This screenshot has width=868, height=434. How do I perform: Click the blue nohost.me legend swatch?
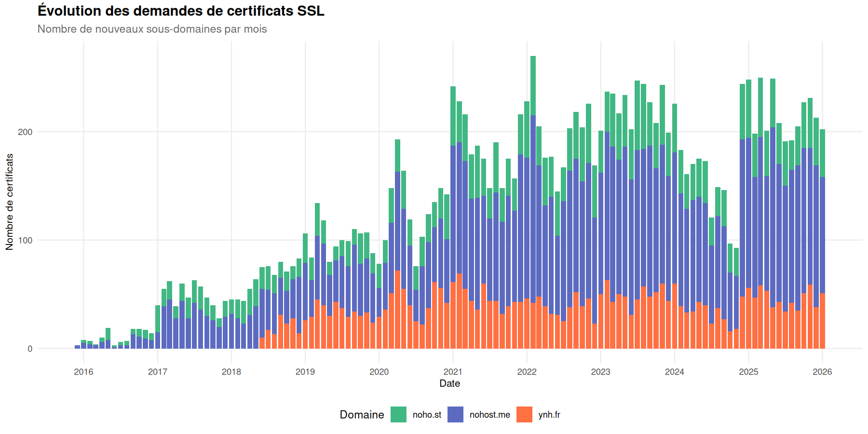click(455, 415)
